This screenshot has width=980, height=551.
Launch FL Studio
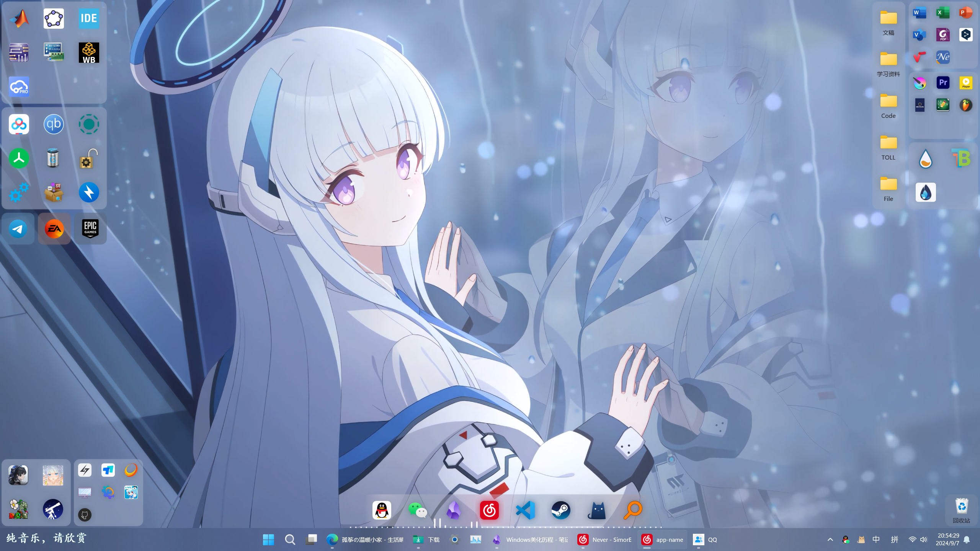(x=966, y=104)
